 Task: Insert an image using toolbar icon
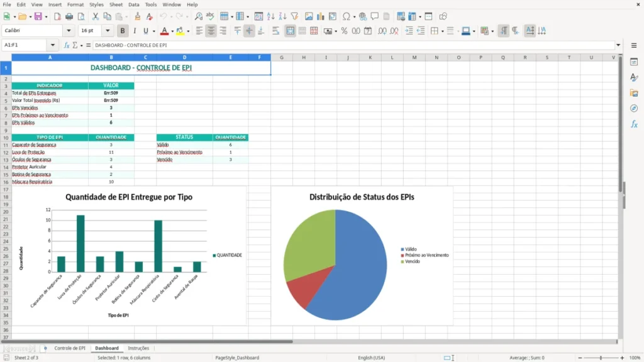pyautogui.click(x=309, y=16)
